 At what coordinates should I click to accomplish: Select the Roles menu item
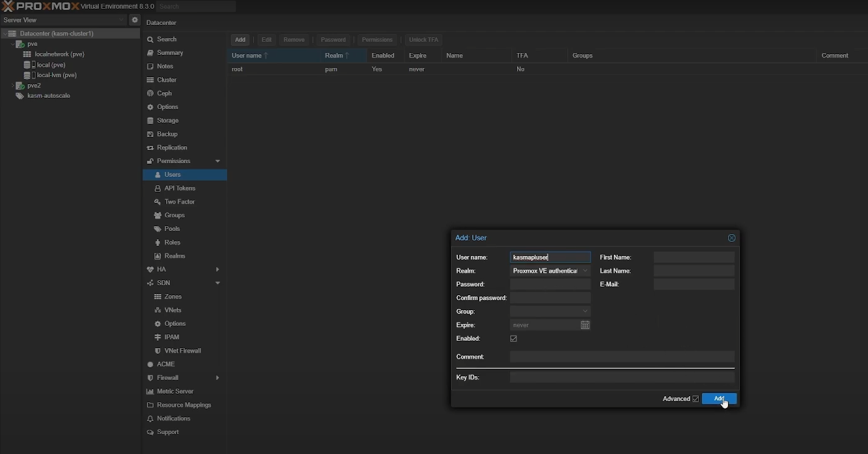click(x=172, y=242)
